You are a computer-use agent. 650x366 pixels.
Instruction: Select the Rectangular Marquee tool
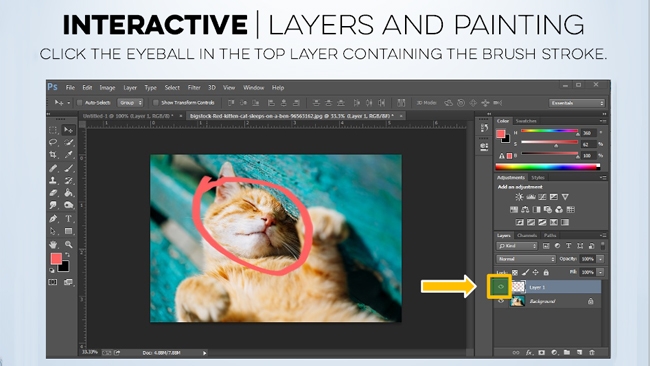(53, 130)
